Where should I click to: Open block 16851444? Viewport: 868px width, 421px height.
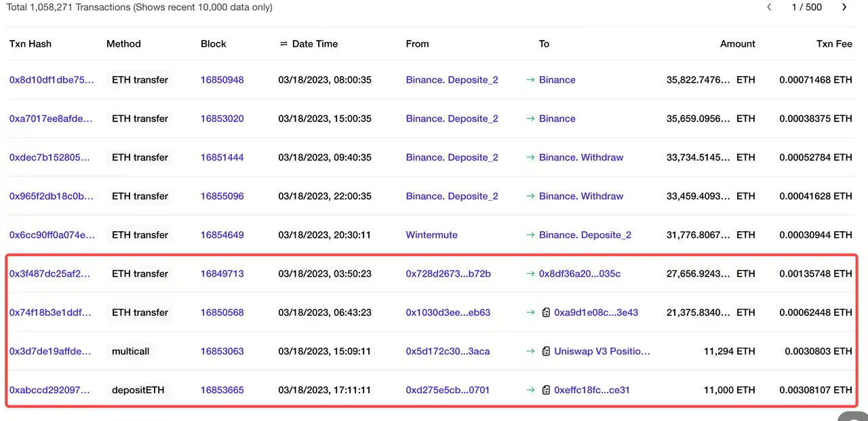222,157
